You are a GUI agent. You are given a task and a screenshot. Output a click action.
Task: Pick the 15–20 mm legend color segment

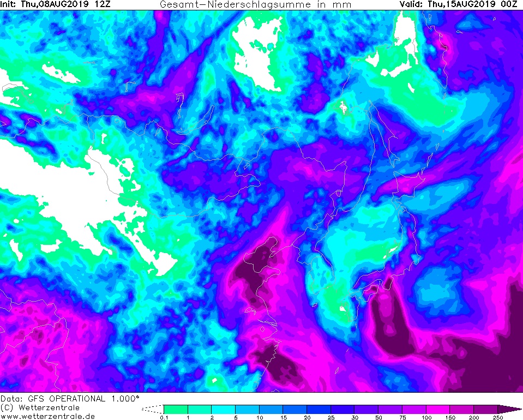295,409
